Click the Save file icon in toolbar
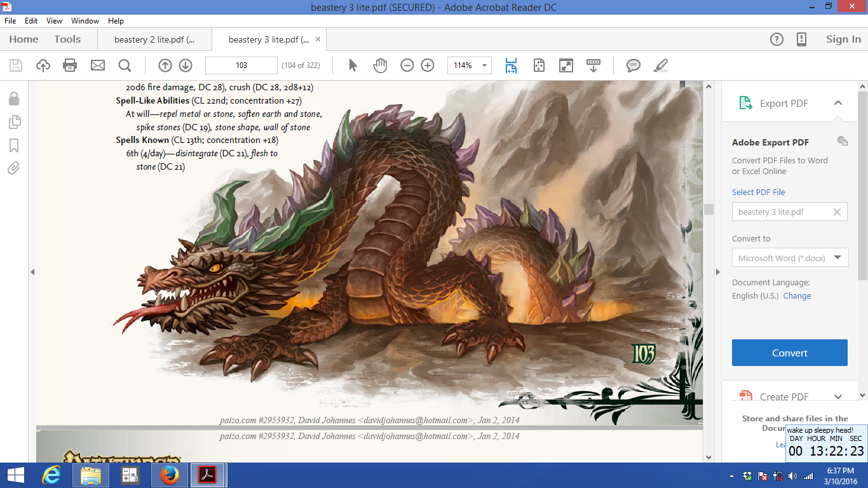Viewport: 868px width, 488px height. pyautogui.click(x=16, y=65)
